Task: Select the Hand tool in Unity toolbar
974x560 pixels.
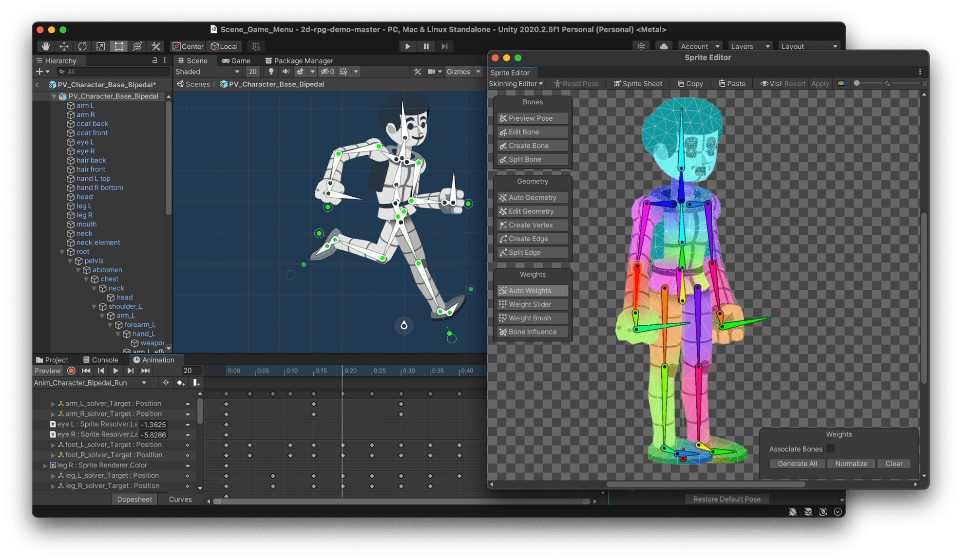Action: (x=46, y=46)
